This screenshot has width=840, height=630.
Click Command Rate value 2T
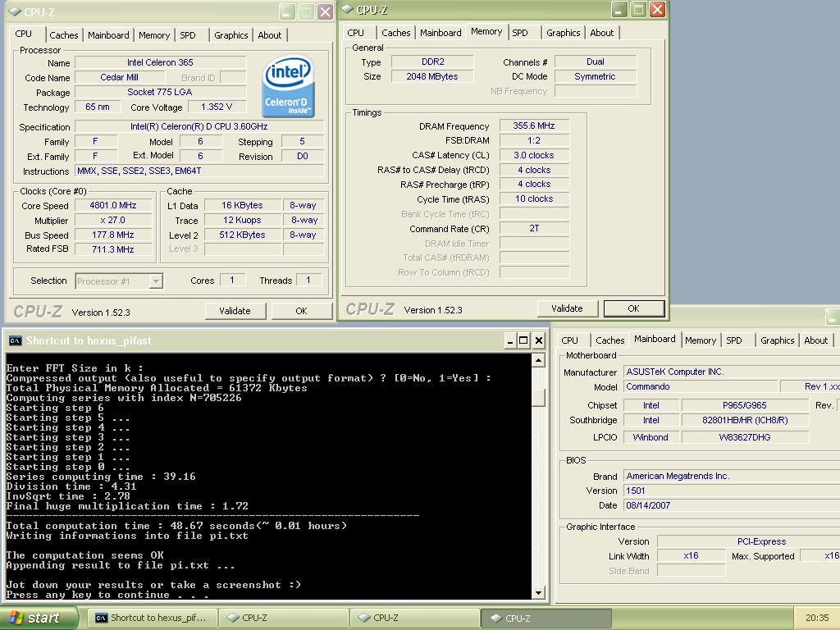pyautogui.click(x=533, y=228)
